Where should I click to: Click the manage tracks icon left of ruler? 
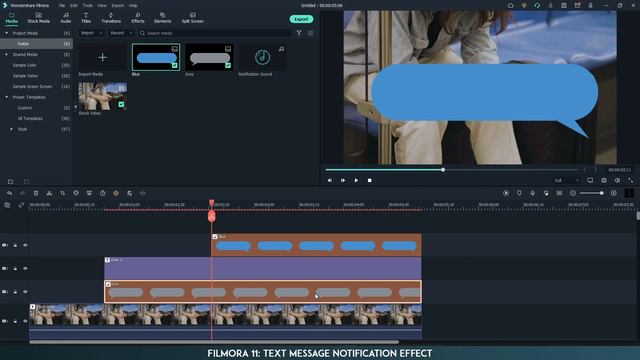7,205
